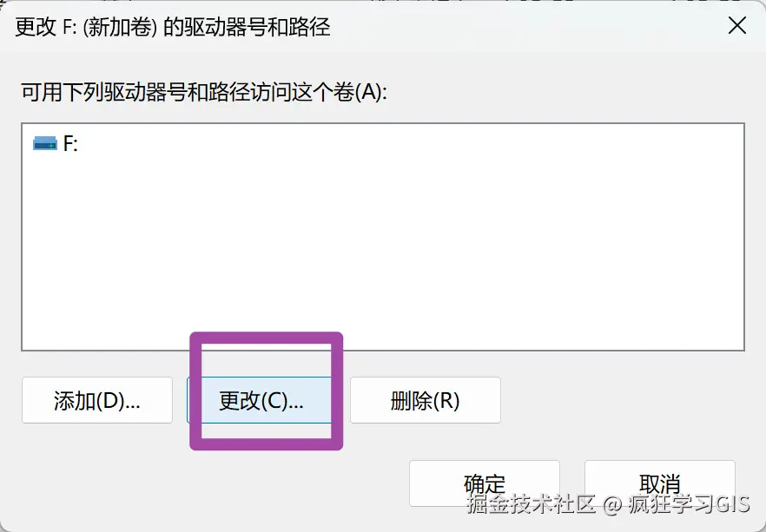766x532 pixels.
Task: Click the dialog title 更改 F: (新加卷) 的驱动器号和路径
Action: point(173,26)
